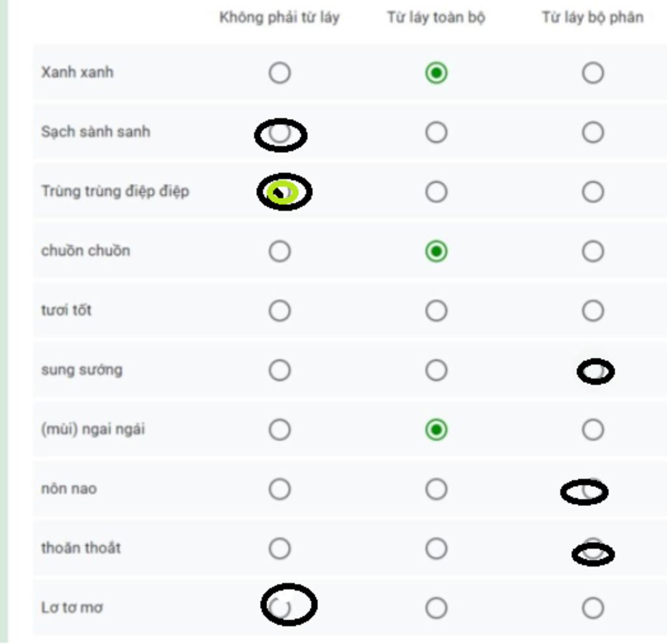The image size is (667, 644).
Task: Mark thoăn thoắt as 'Từ láy toàn bộ'
Action: [436, 549]
